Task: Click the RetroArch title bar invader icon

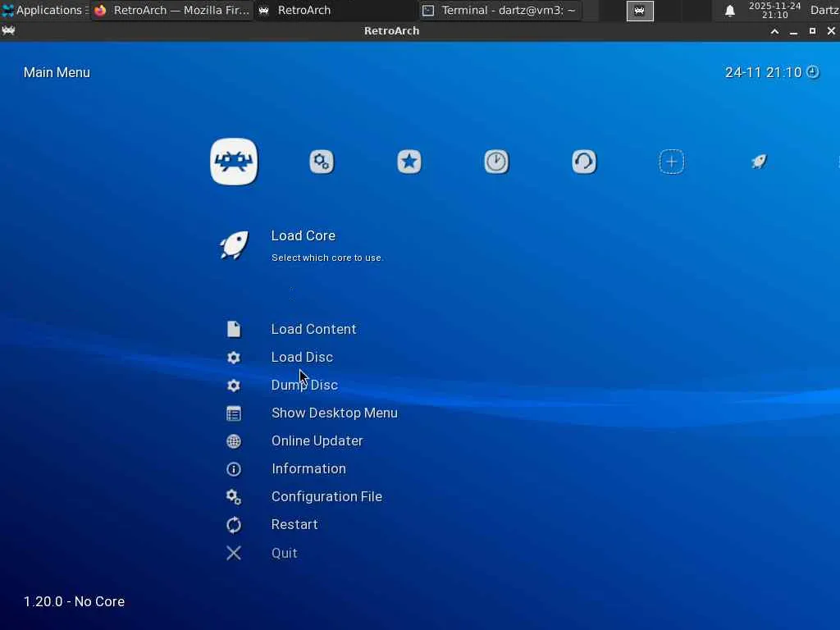Action: 8,30
